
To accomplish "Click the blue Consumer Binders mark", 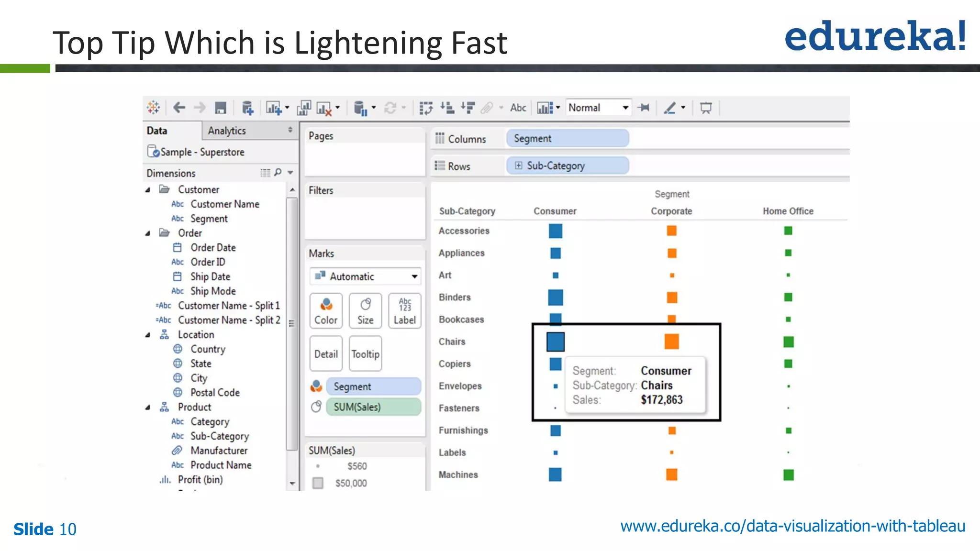I will (x=556, y=298).
